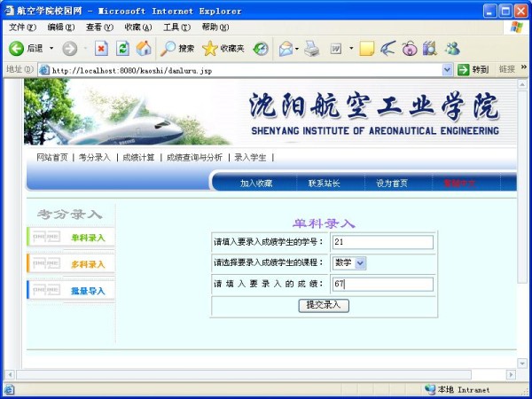This screenshot has width=532, height=399.
Task: Open the 帮助(H) menu
Action: coord(215,27)
